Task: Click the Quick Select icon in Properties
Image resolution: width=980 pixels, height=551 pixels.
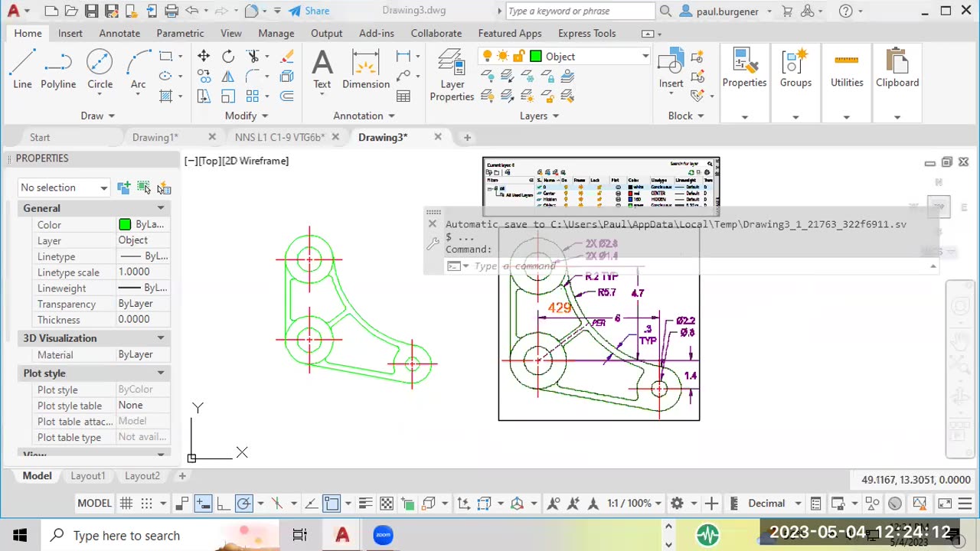Action: 164,187
